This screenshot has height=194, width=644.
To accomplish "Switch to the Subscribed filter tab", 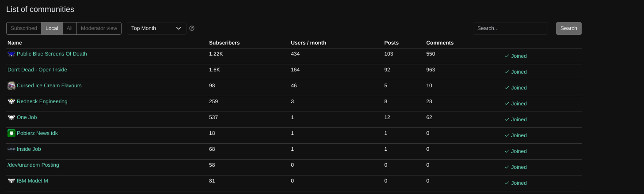I will pyautogui.click(x=24, y=28).
